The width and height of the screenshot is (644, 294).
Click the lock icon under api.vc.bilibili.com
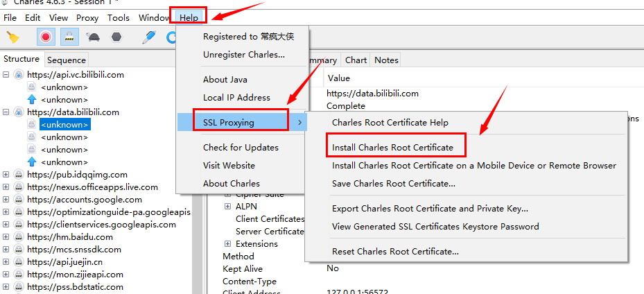point(32,87)
